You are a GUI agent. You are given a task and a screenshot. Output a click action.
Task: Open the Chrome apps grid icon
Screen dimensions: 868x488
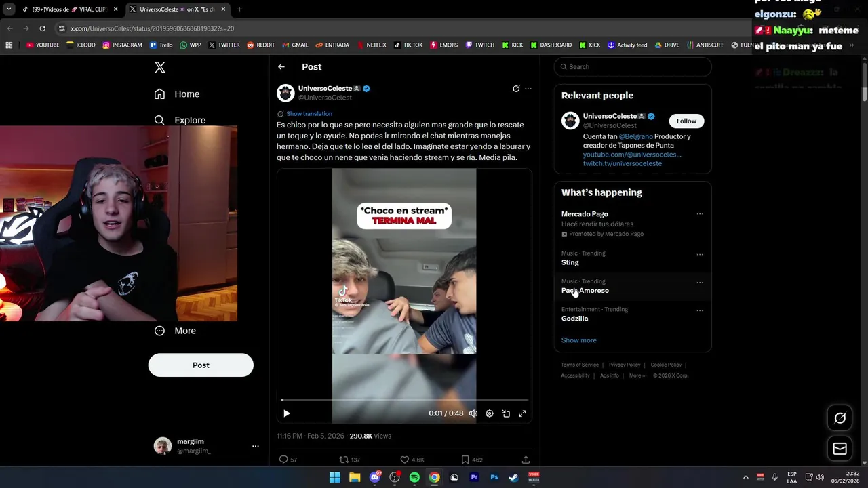[9, 45]
